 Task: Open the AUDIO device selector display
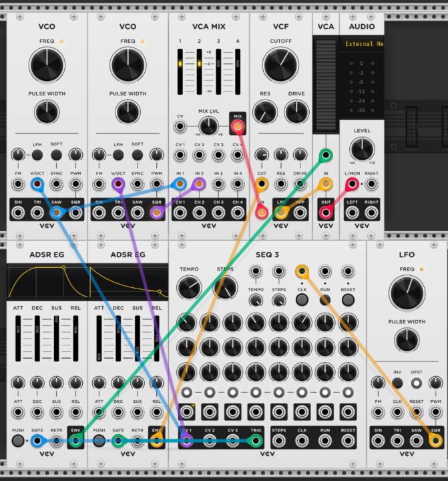pyautogui.click(x=362, y=44)
